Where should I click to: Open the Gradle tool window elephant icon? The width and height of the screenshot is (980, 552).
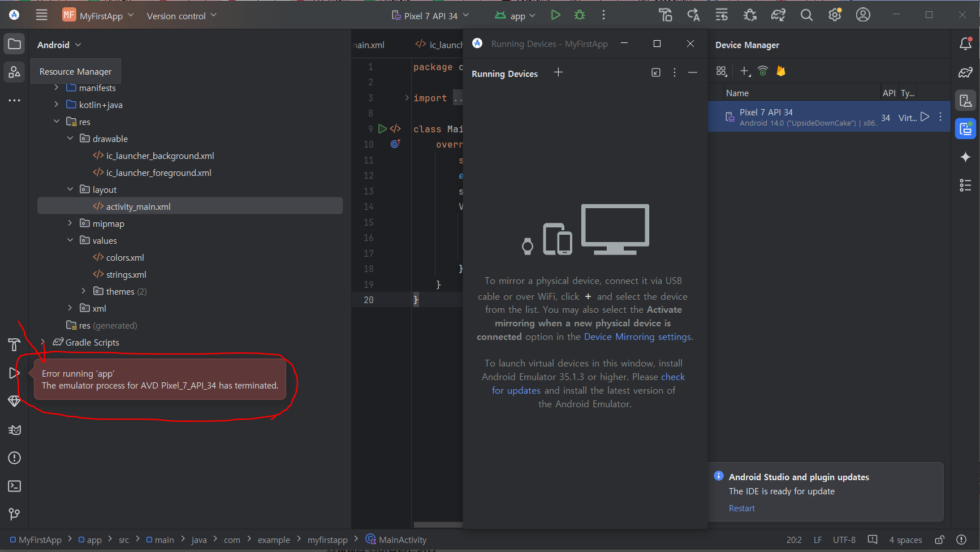pyautogui.click(x=965, y=72)
